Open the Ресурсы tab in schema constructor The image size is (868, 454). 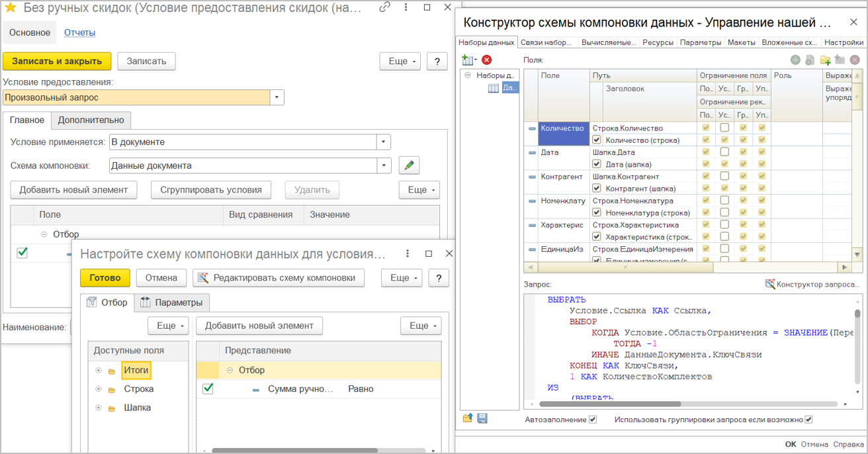click(x=658, y=42)
